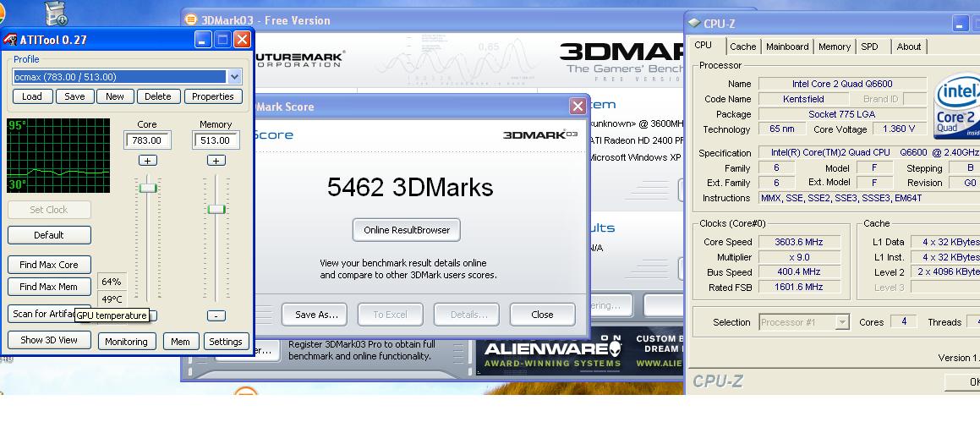
Task: Click the Intel Core 2 Quad Q6600 name field
Action: tap(842, 84)
